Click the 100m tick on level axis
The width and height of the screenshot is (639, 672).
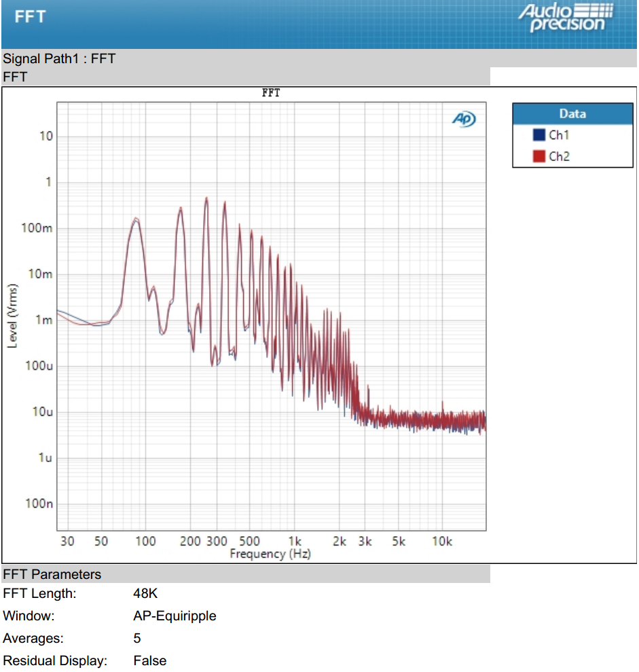click(x=37, y=228)
